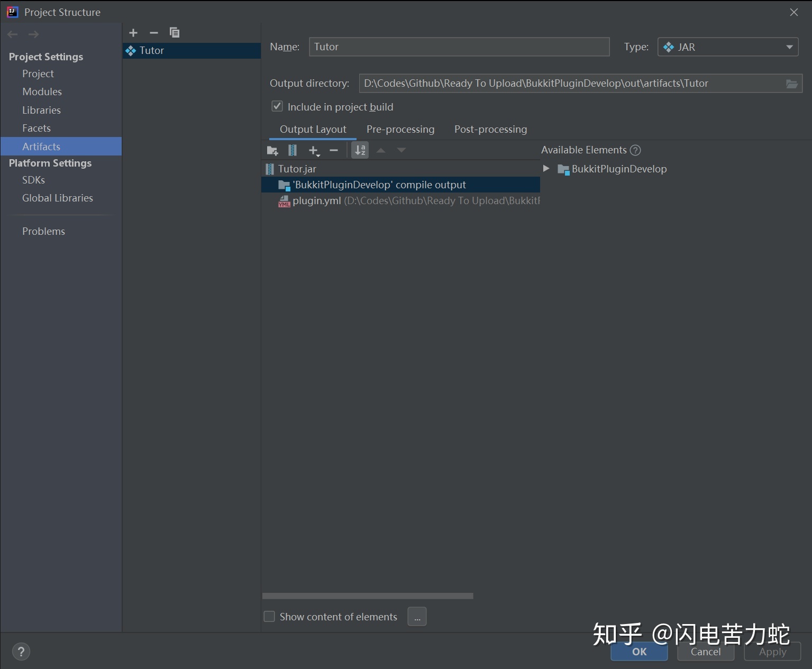Screen dimensions: 812x669
Task: Close the Project Structure dialog
Action: click(794, 12)
